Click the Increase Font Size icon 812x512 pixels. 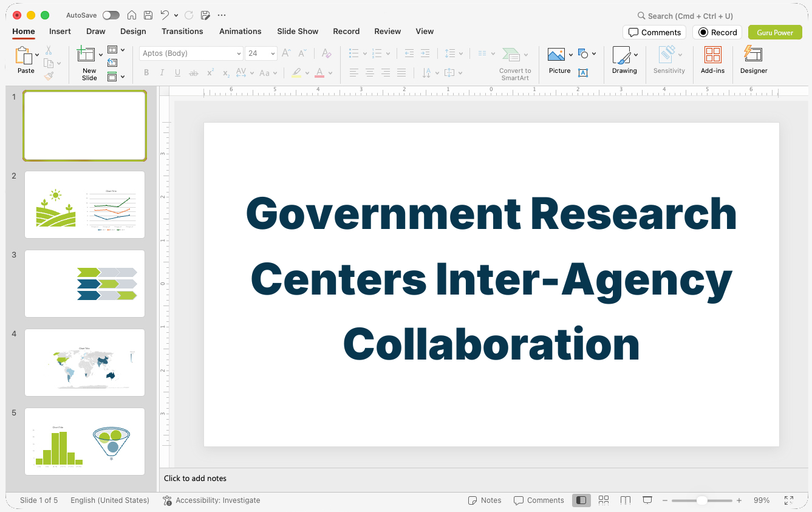[286, 53]
